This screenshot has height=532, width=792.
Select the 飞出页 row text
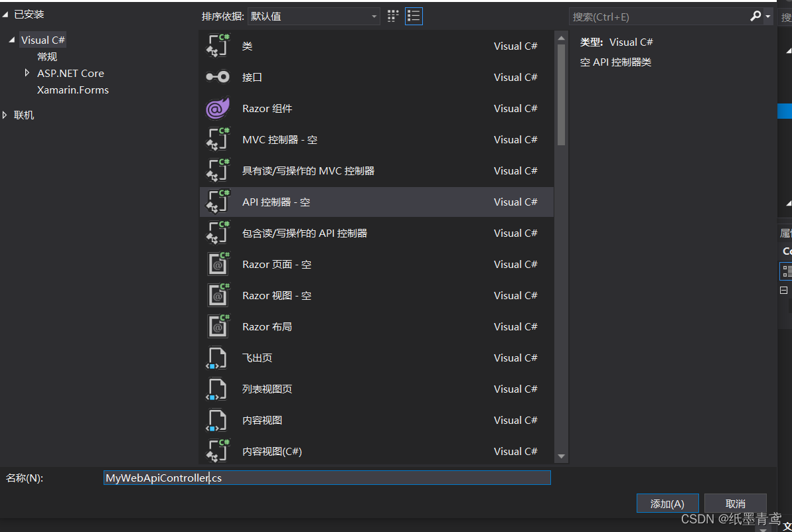point(257,358)
